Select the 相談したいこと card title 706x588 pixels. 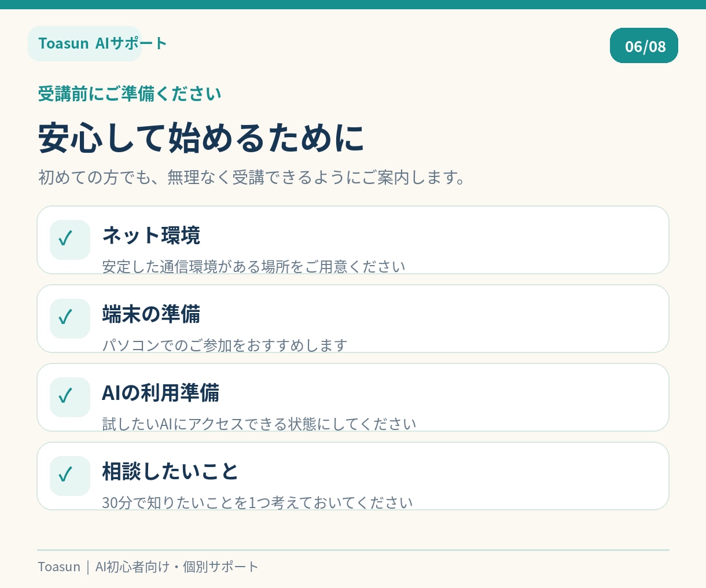170,472
